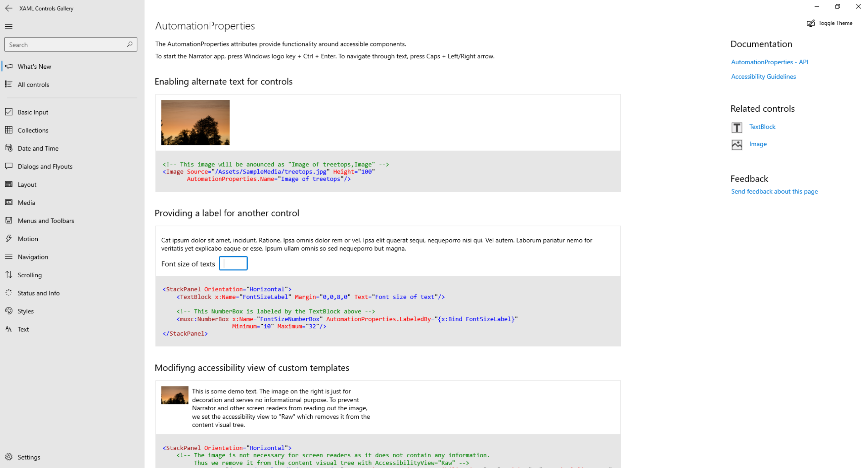Open Dialogs and Flyouts category
This screenshot has height=468, width=868.
(x=45, y=166)
